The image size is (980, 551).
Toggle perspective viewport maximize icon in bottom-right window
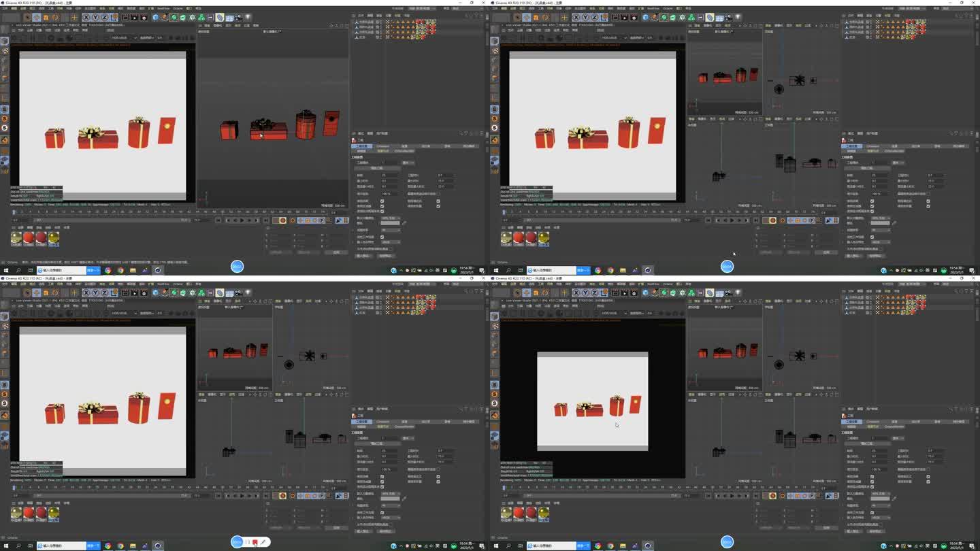point(759,300)
